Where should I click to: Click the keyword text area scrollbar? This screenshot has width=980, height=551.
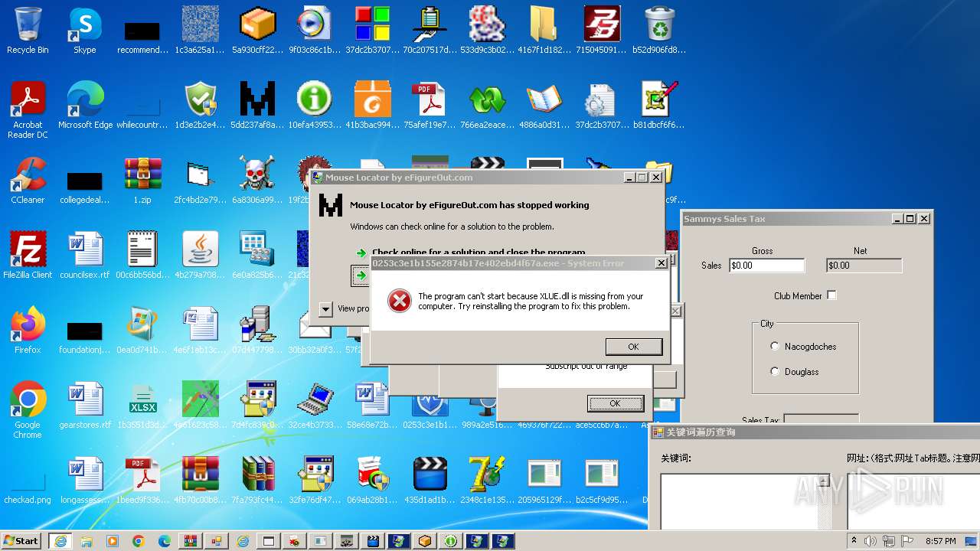(824, 501)
